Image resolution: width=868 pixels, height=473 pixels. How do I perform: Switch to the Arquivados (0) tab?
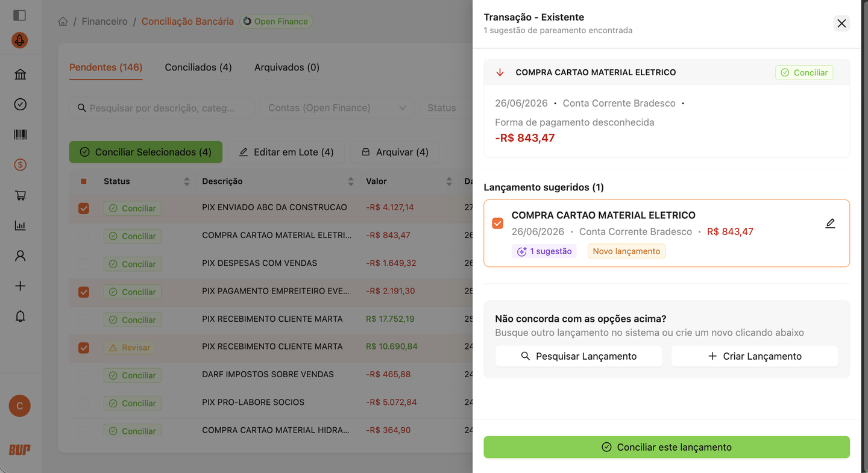coord(287,67)
